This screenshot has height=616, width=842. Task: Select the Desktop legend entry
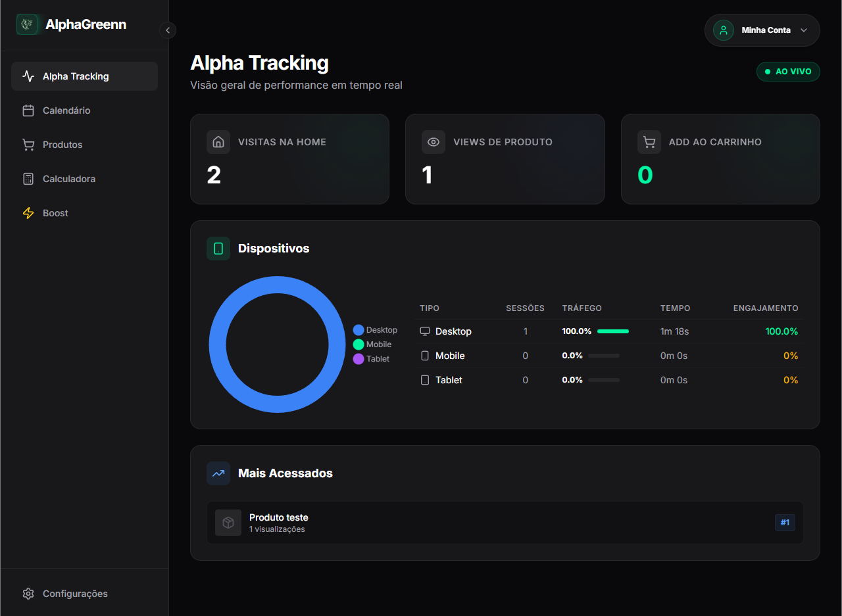point(376,329)
